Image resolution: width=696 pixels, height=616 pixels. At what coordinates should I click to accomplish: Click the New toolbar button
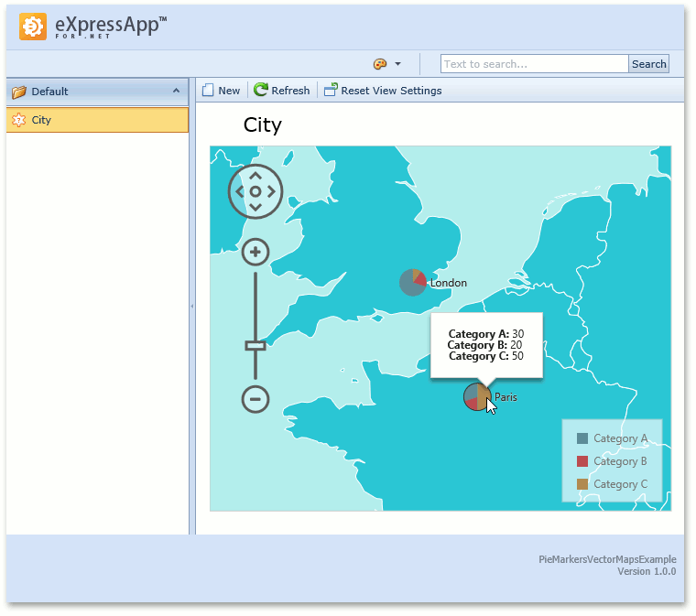221,91
